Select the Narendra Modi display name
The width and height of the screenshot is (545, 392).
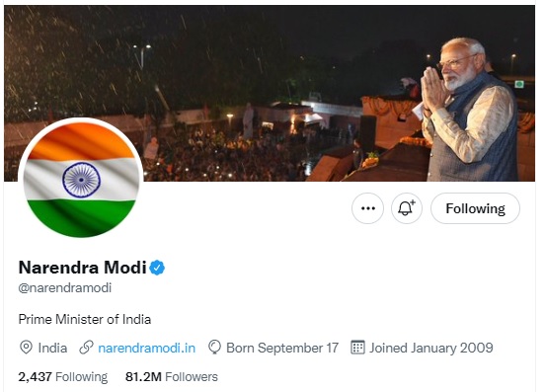coord(82,268)
